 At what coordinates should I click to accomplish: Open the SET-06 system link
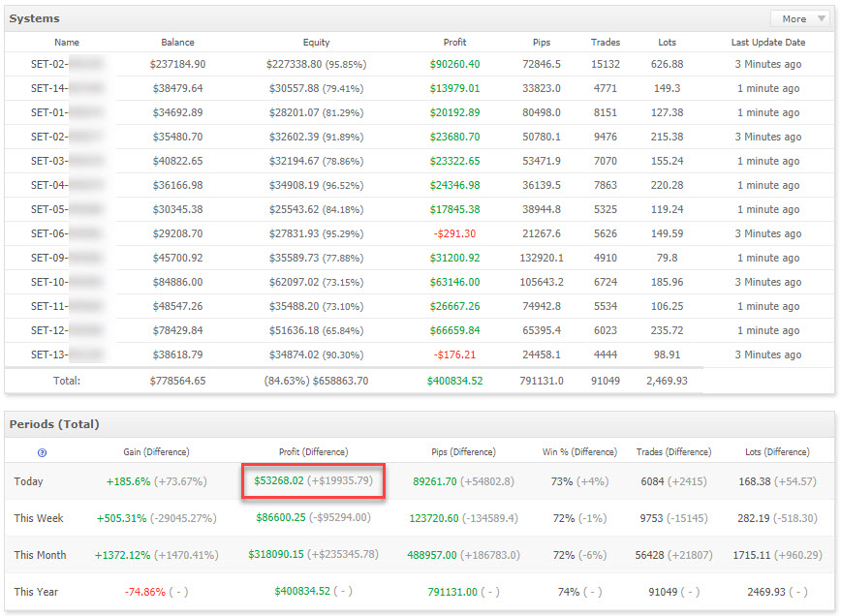(67, 233)
